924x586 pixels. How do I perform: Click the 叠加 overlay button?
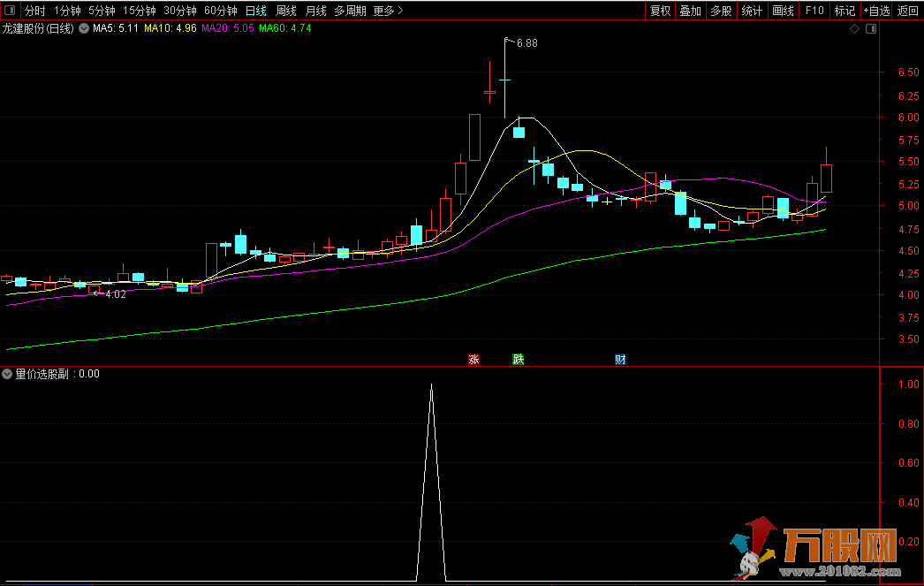point(690,11)
